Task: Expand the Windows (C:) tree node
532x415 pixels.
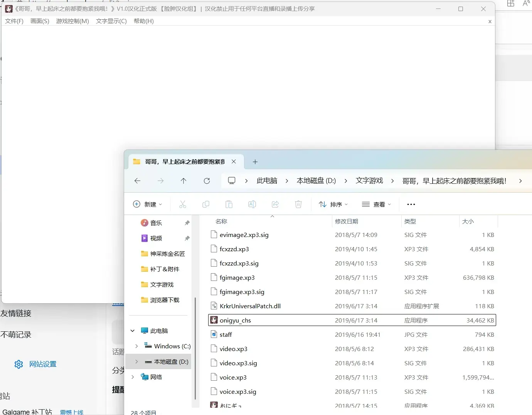Action: (136, 346)
